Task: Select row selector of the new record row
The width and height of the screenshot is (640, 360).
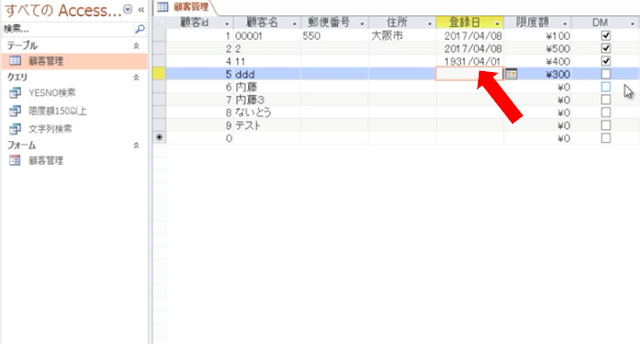Action: click(159, 138)
